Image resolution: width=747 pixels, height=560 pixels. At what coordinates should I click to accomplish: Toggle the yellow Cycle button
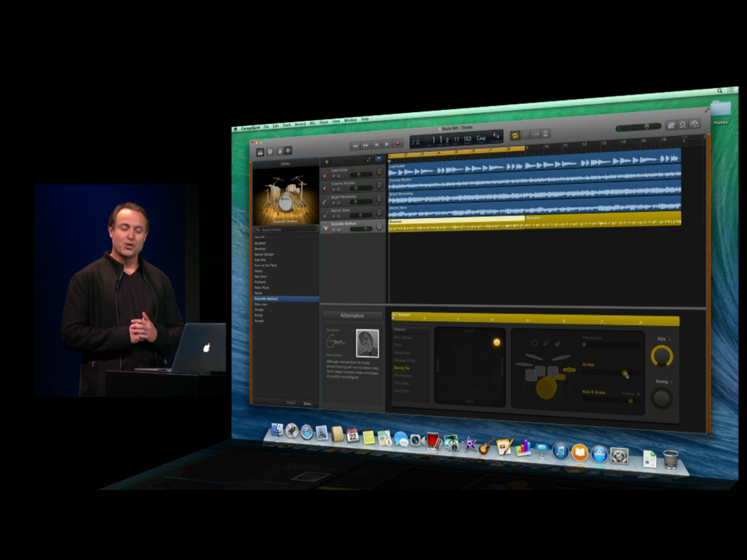click(x=515, y=136)
